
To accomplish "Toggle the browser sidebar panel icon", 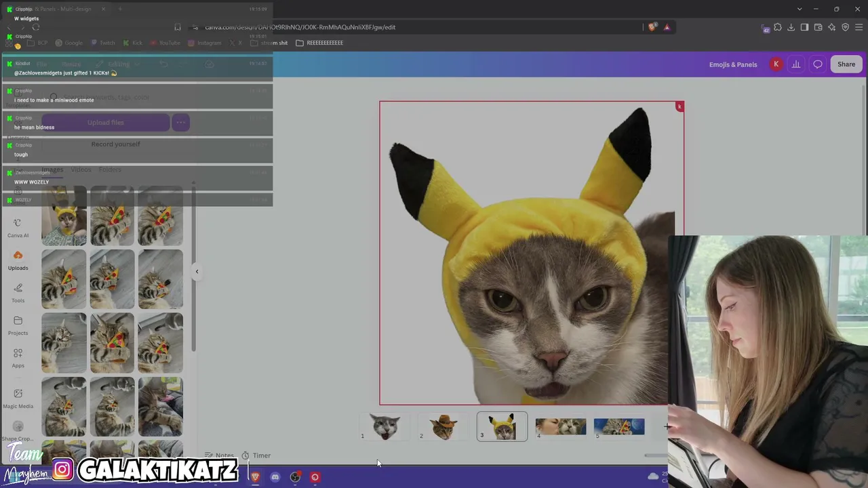I will coord(804,27).
